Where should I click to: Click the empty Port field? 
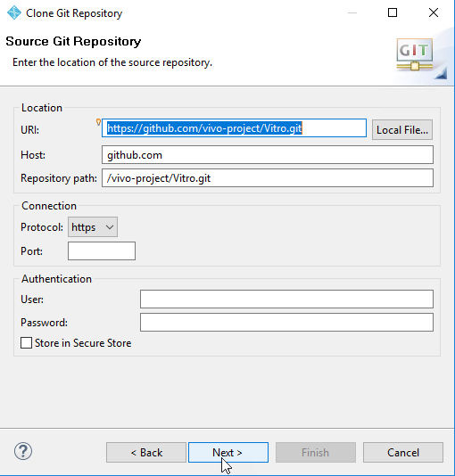[102, 251]
